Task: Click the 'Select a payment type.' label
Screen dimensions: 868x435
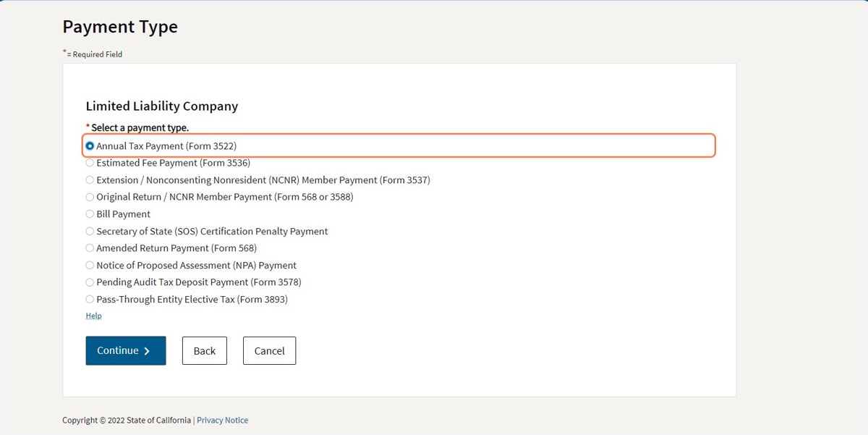Action: (x=140, y=127)
